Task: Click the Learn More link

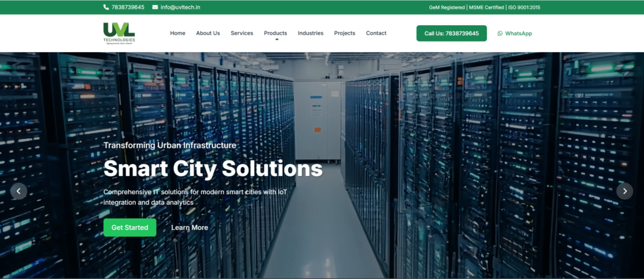Action: point(189,227)
